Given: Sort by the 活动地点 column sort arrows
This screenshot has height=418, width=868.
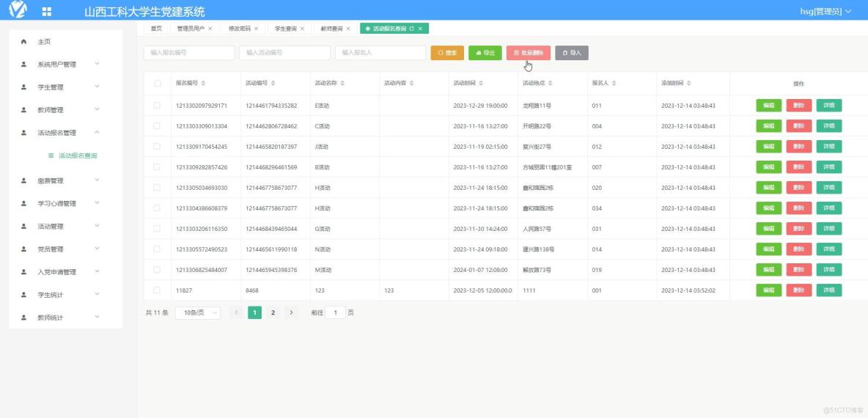Looking at the screenshot, I should point(551,83).
